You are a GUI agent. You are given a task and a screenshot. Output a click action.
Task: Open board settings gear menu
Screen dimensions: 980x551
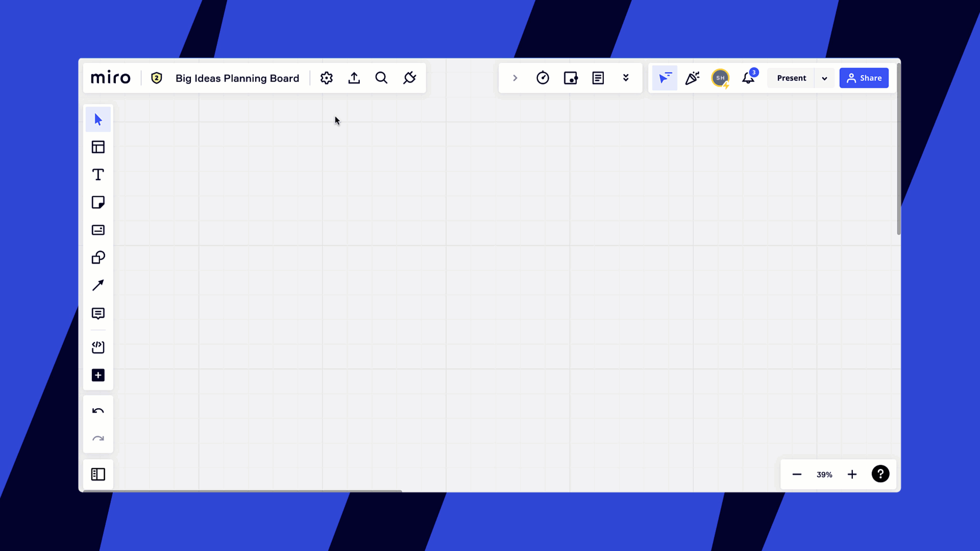tap(327, 78)
